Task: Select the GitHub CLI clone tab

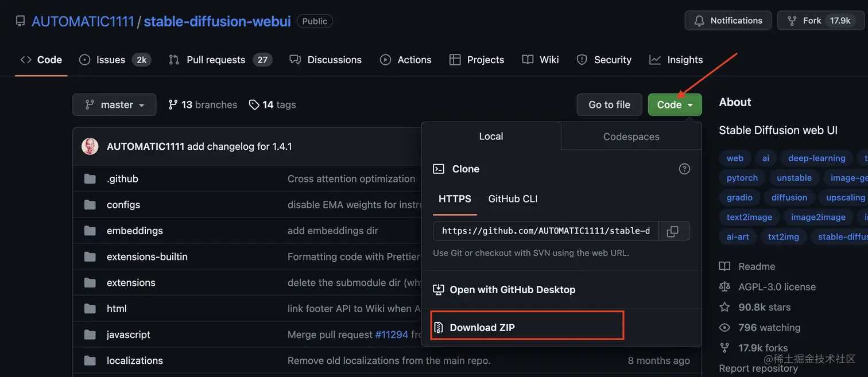Action: (513, 199)
